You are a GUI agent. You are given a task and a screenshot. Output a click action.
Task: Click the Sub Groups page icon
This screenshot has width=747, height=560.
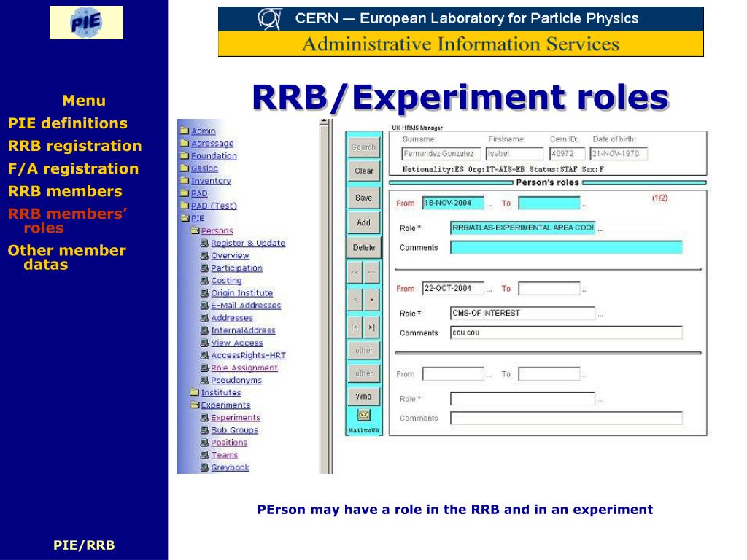[x=204, y=429]
